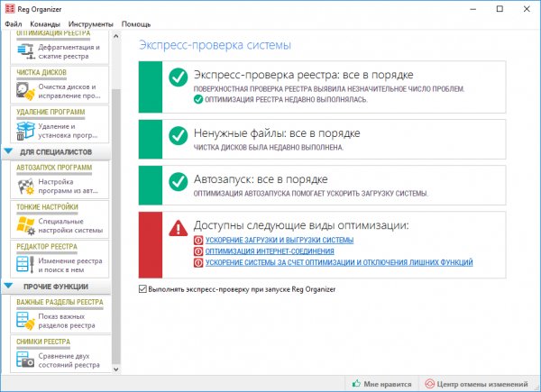Click the uninstall programs box icon
This screenshot has height=392, width=541.
click(x=26, y=131)
